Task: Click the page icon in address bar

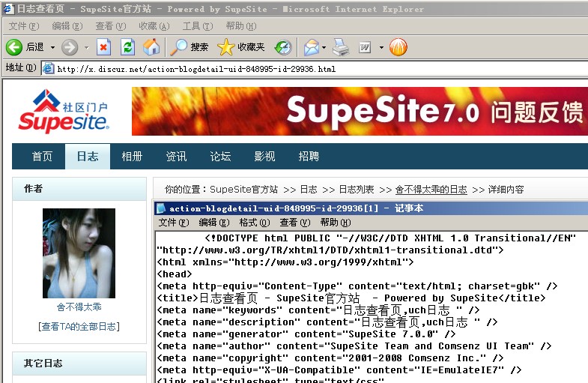Action: [x=48, y=69]
